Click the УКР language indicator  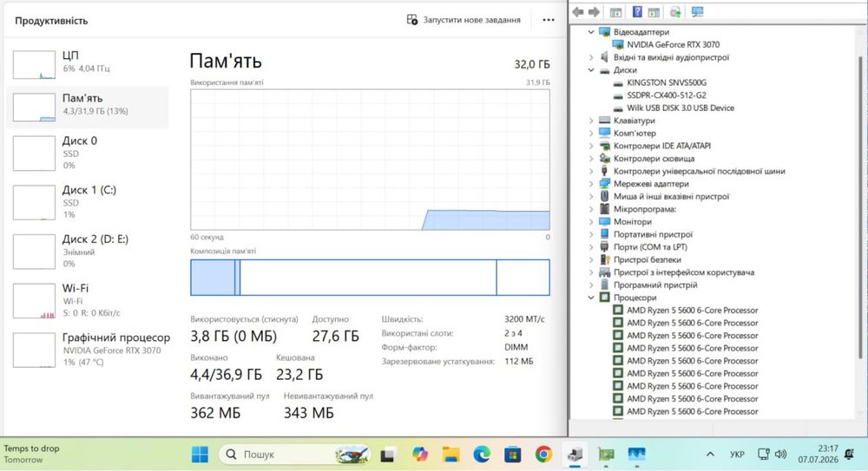(737, 454)
